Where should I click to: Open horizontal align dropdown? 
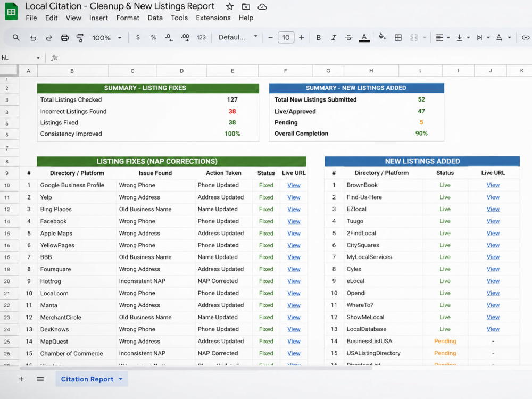443,37
